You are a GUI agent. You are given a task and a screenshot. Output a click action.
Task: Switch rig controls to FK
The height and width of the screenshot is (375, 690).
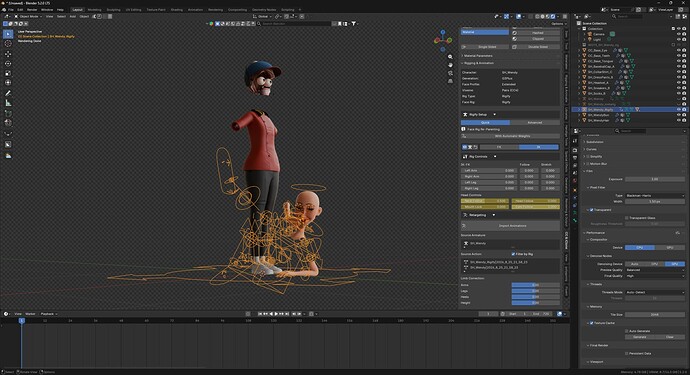click(x=499, y=147)
